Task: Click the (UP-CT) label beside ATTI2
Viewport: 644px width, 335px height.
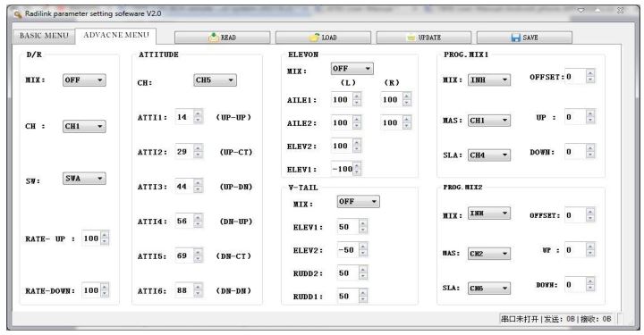Action: tap(236, 152)
